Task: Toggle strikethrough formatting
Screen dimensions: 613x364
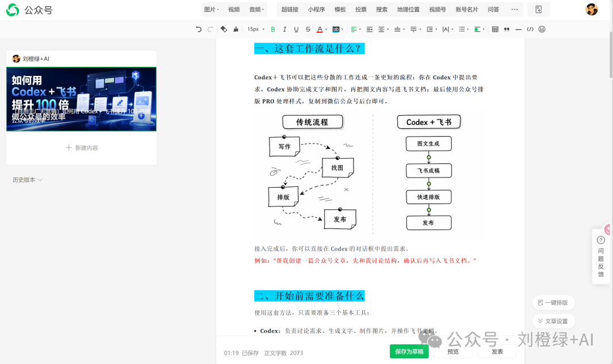Action: 308,29
